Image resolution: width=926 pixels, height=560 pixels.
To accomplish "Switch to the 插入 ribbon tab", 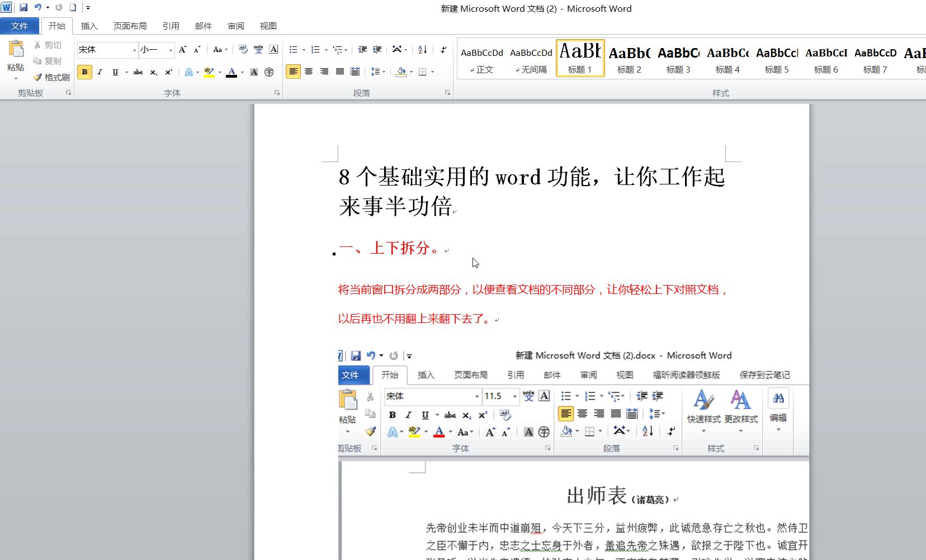I will (89, 26).
